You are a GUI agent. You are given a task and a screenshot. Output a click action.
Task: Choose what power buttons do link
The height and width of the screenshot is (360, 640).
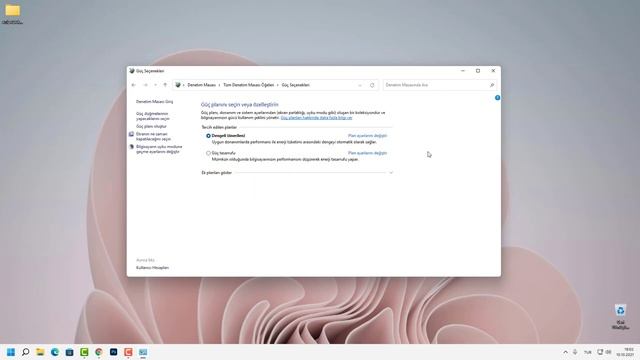tap(153, 116)
